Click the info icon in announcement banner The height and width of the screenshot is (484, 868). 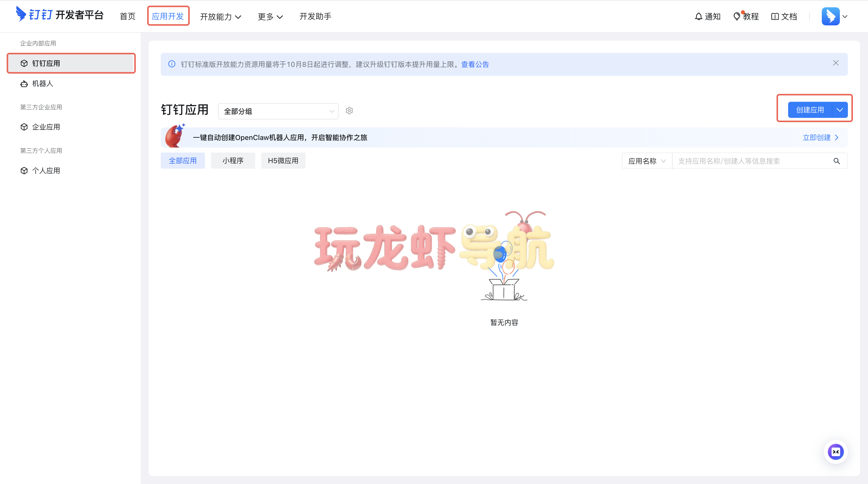172,64
